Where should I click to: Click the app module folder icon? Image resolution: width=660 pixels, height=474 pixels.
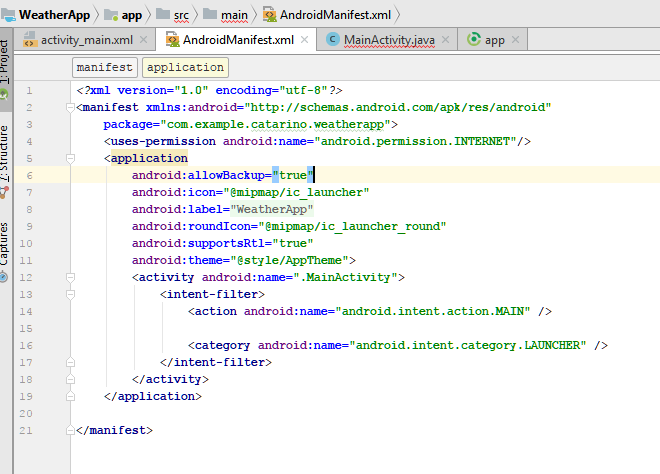[111, 15]
